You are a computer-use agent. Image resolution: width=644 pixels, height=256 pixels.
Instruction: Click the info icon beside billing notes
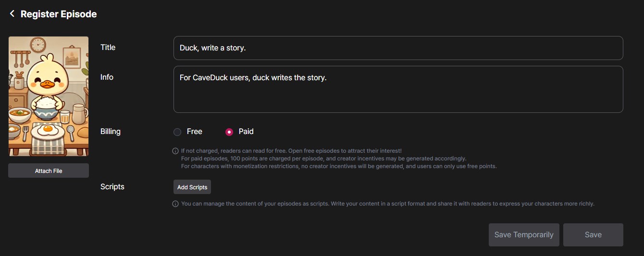(175, 151)
